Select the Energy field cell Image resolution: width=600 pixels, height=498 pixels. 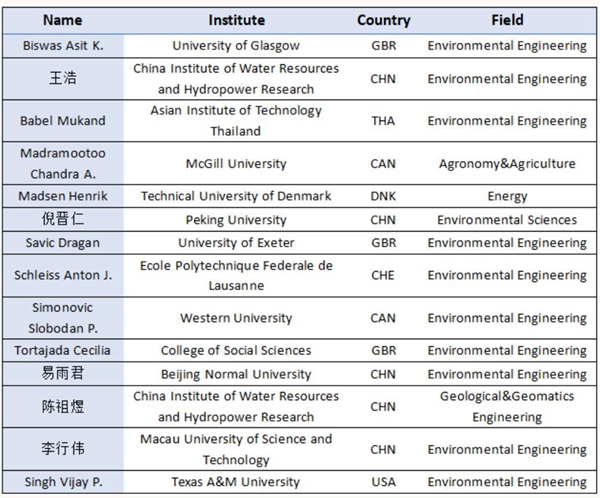(507, 196)
